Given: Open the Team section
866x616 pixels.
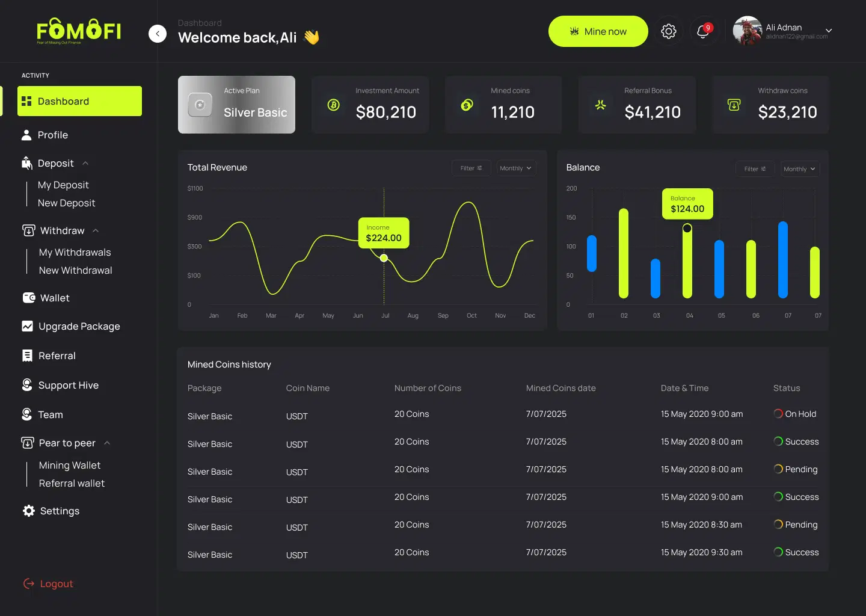Looking at the screenshot, I should 51,414.
